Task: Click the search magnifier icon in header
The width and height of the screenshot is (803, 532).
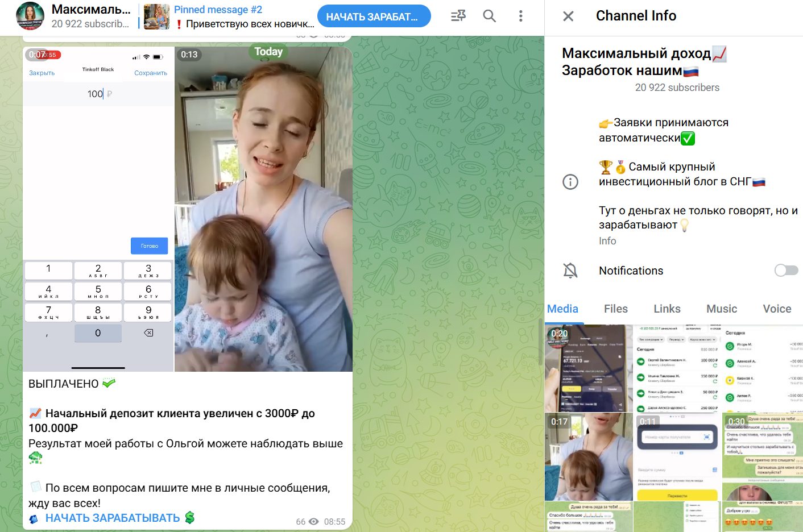Action: (x=489, y=16)
